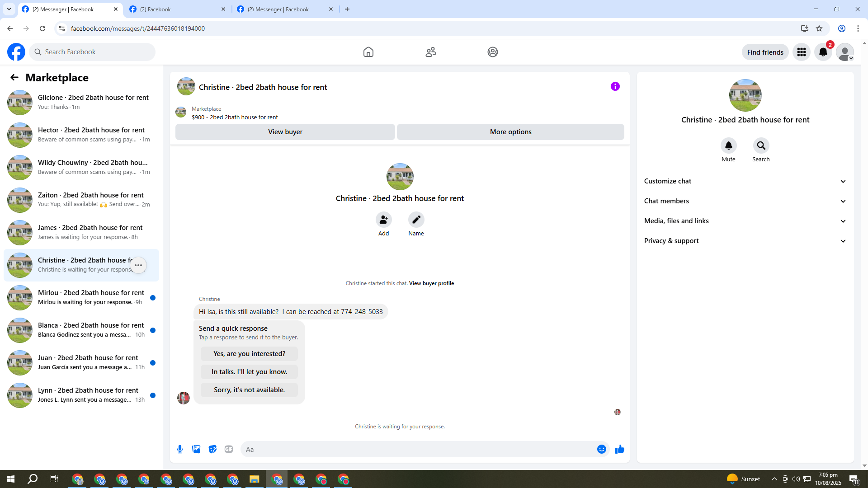Image resolution: width=868 pixels, height=488 pixels.
Task: Attach a file with image icon
Action: [x=196, y=449]
